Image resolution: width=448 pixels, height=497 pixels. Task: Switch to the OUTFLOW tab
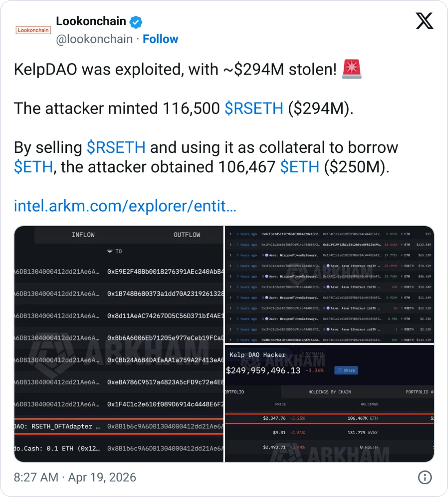[187, 235]
